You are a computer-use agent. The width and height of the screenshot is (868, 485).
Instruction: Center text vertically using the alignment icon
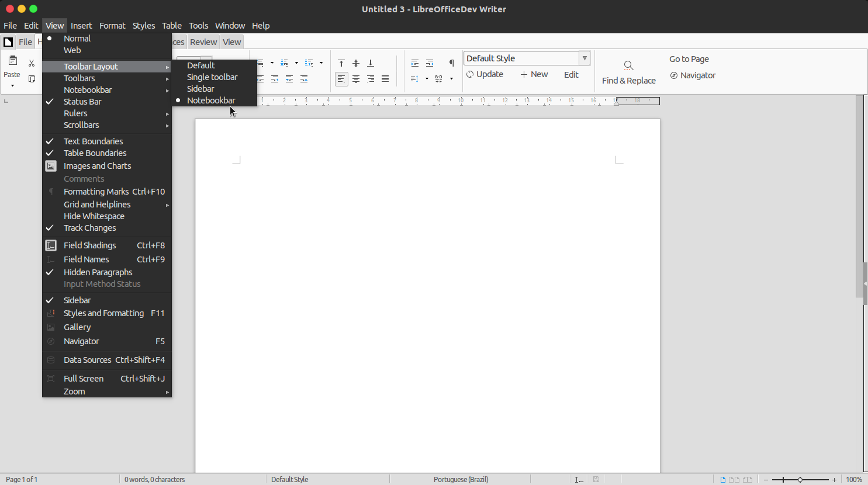(x=355, y=63)
